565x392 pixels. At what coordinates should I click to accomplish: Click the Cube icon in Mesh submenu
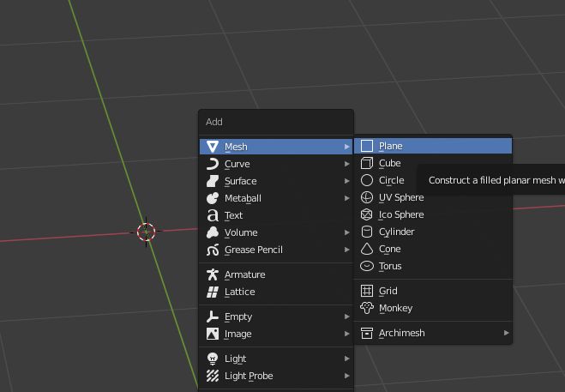pos(367,163)
